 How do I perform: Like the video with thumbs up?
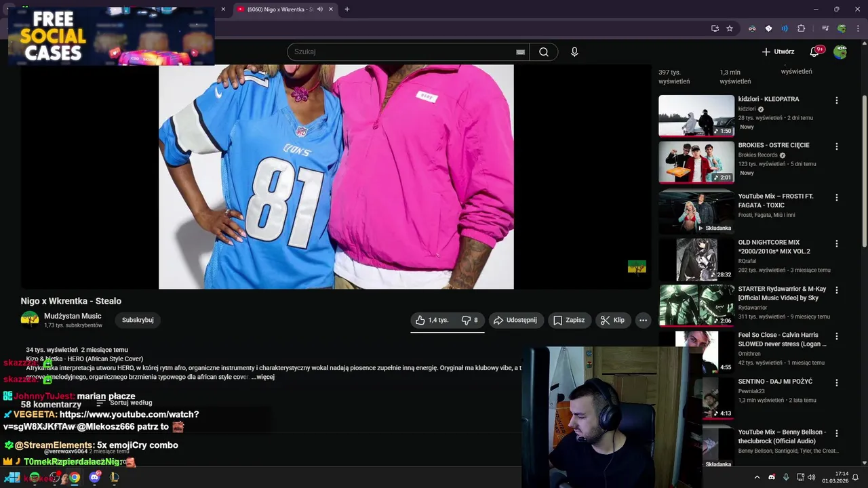(x=432, y=320)
